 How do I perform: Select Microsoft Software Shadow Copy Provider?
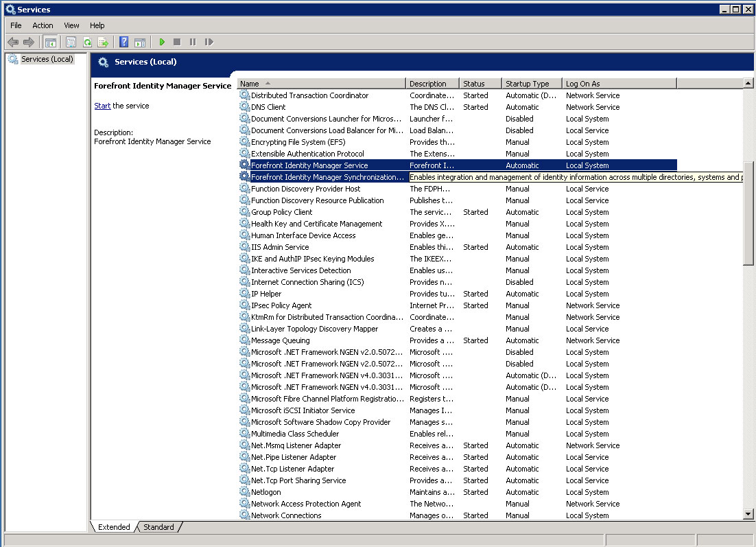(458, 422)
